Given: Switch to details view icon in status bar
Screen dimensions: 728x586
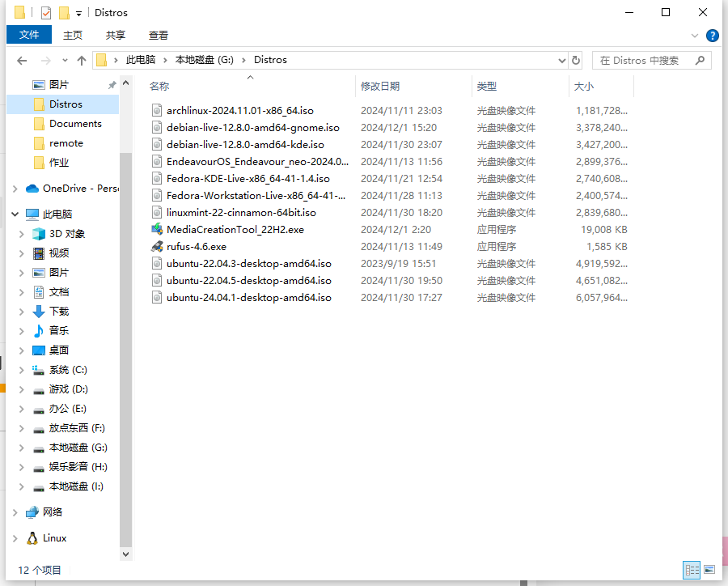Looking at the screenshot, I should click(692, 570).
